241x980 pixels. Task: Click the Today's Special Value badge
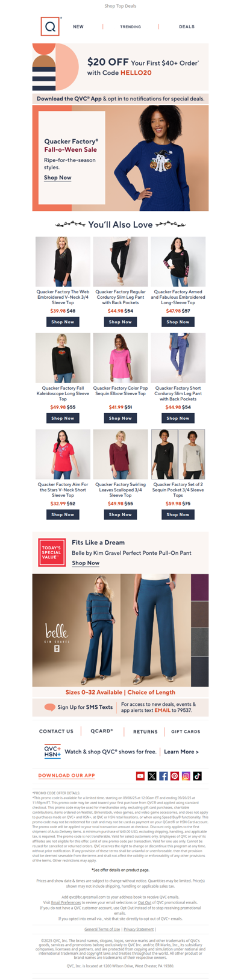pos(52,552)
